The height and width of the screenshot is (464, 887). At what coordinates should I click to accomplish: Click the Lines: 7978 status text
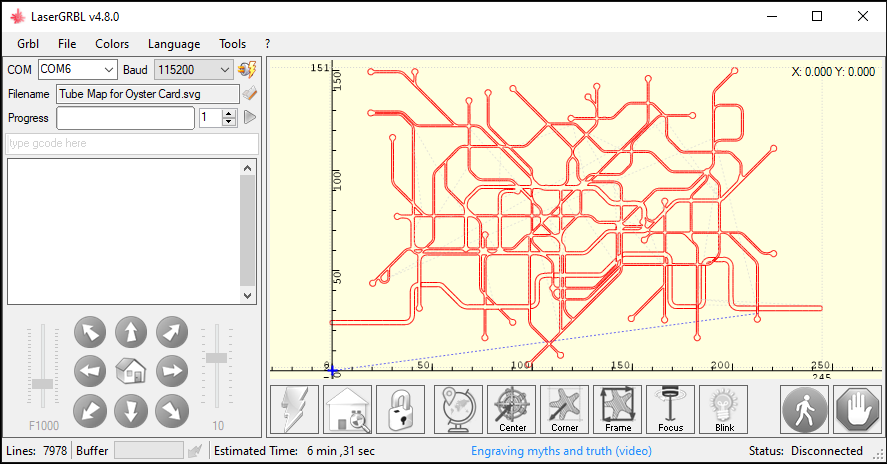pyautogui.click(x=36, y=451)
